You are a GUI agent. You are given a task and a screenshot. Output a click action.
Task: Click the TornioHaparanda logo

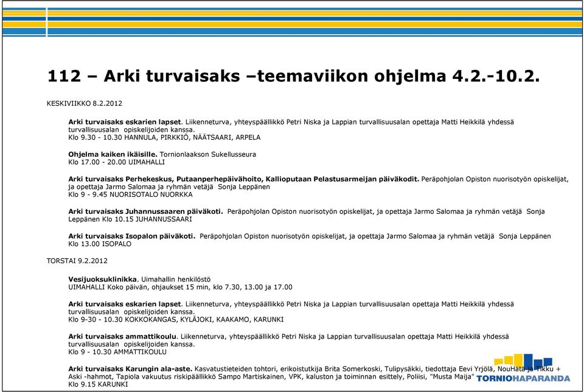pos(523,368)
